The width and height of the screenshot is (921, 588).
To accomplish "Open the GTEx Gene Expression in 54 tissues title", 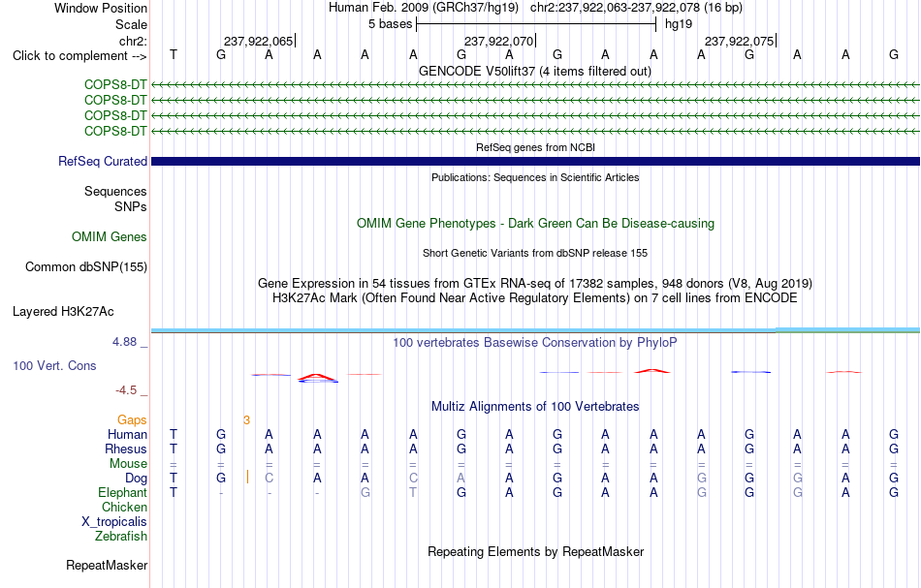I will point(535,284).
